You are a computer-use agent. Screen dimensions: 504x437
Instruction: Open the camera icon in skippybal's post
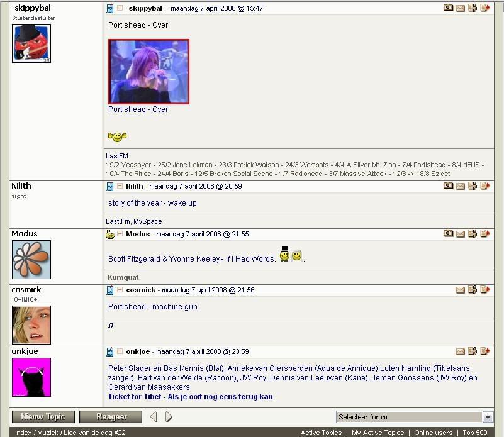tap(448, 8)
